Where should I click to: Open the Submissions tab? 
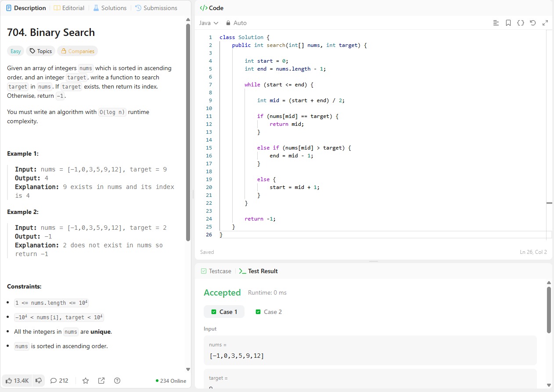click(156, 8)
